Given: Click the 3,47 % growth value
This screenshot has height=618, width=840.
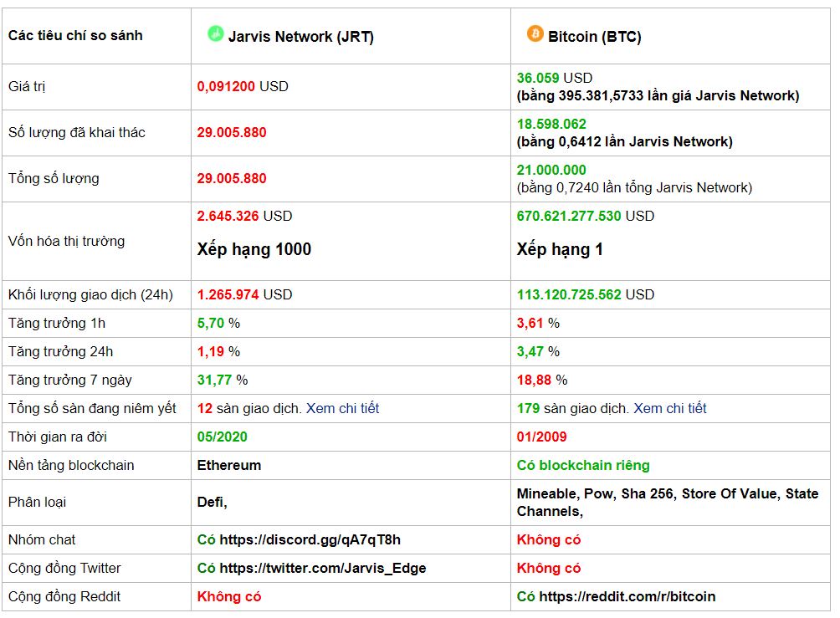Looking at the screenshot, I should click(538, 352).
